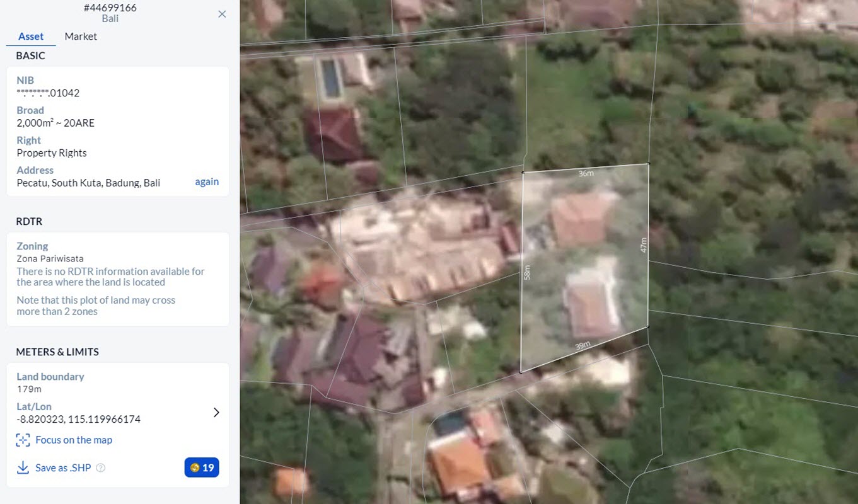Click the "Save as .SHP" text link
The height and width of the screenshot is (504, 858).
tap(63, 468)
